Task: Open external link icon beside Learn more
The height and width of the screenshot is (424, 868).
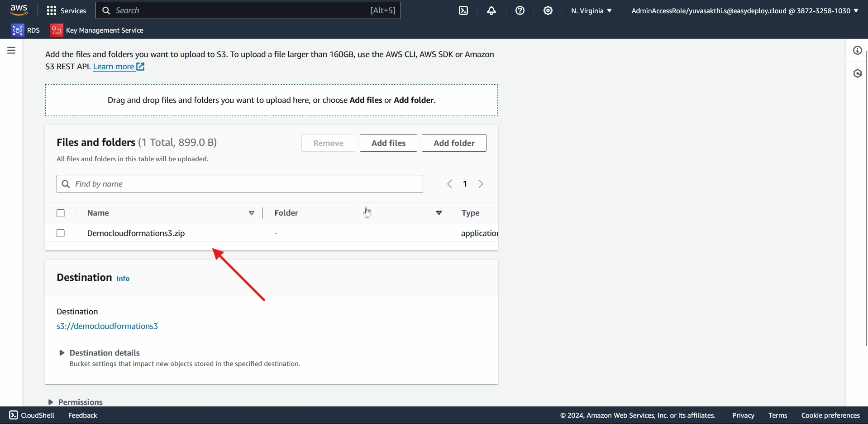Action: tap(141, 67)
